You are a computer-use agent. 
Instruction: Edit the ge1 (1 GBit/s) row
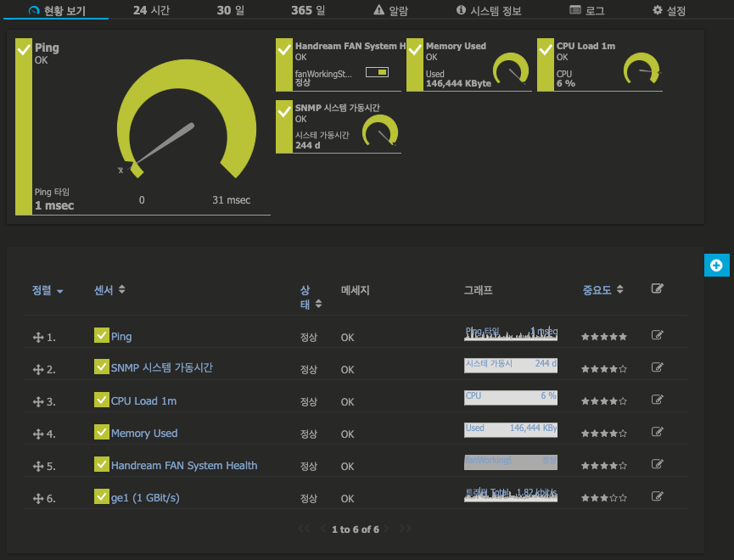(658, 496)
